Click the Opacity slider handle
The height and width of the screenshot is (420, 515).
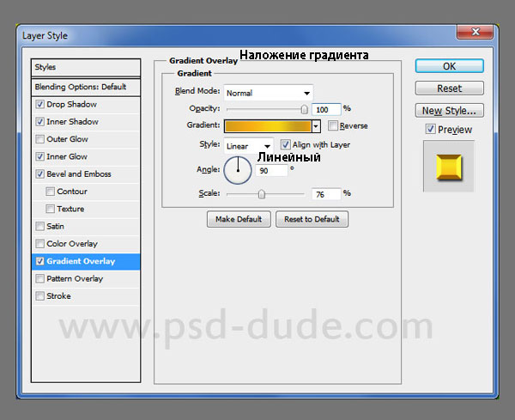tap(305, 109)
